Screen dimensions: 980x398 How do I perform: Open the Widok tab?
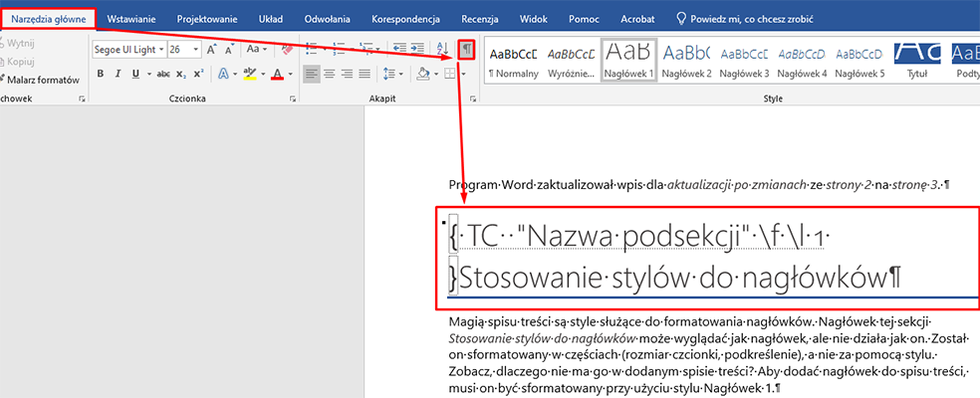(x=534, y=19)
